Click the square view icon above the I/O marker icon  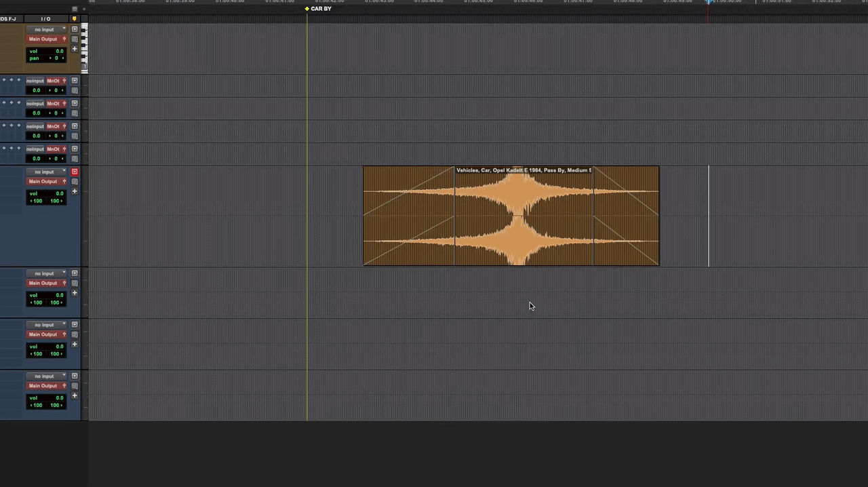(75, 9)
